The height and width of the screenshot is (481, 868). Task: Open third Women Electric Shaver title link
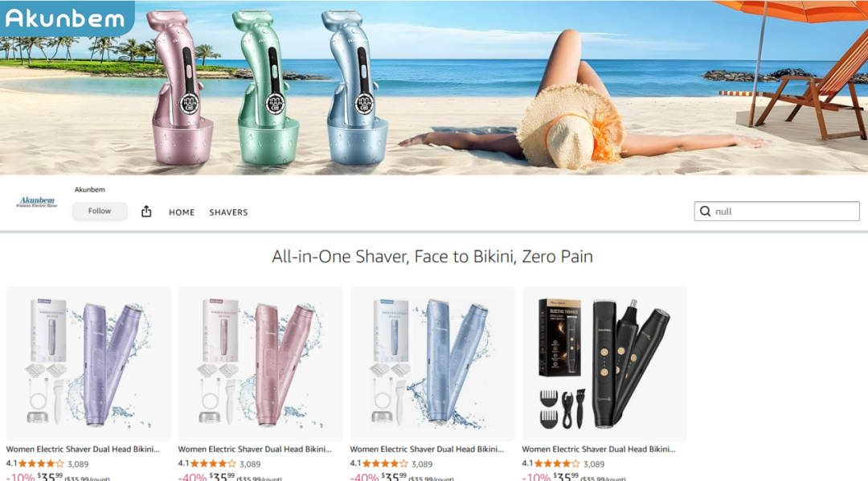pyautogui.click(x=427, y=450)
